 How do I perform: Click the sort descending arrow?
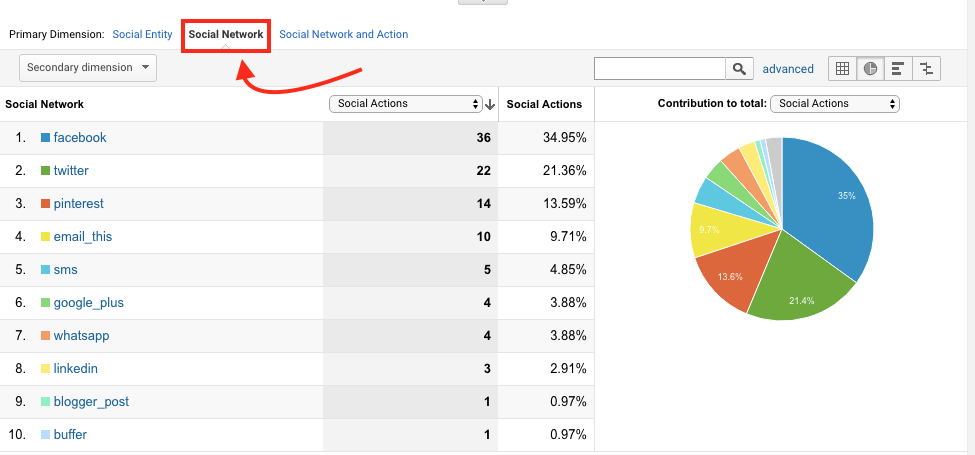pyautogui.click(x=490, y=104)
